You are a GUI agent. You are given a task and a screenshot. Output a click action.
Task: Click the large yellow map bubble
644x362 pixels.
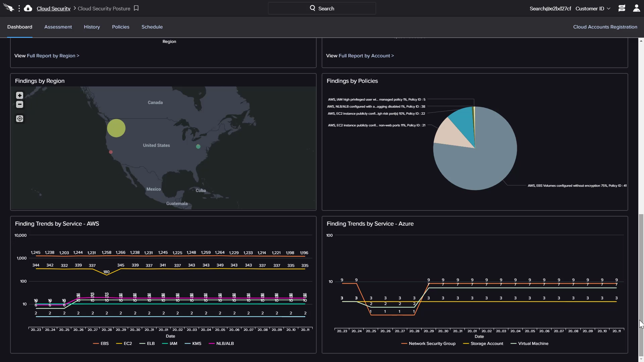116,128
